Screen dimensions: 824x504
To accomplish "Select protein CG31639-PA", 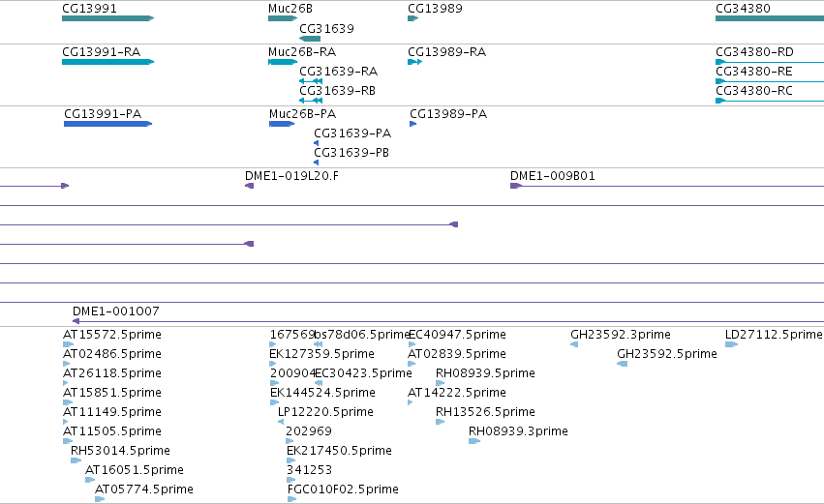I will click(x=352, y=133).
